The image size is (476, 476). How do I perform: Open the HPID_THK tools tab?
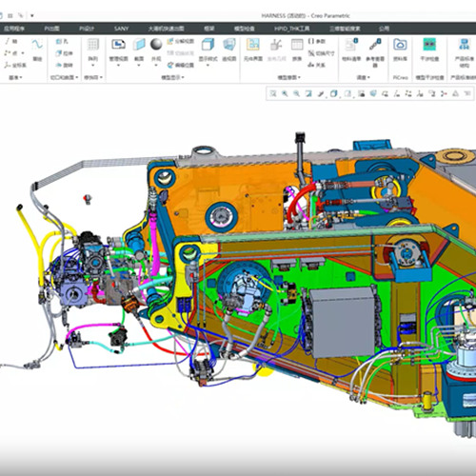(292, 29)
